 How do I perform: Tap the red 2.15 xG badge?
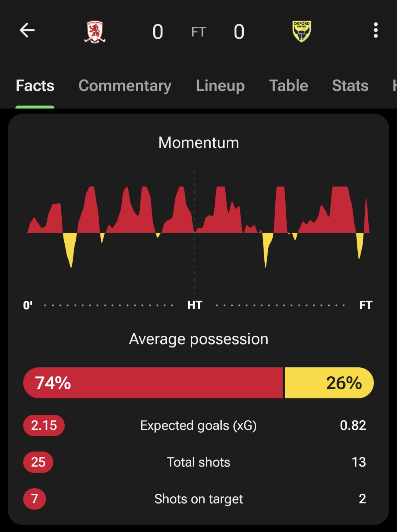pos(44,425)
